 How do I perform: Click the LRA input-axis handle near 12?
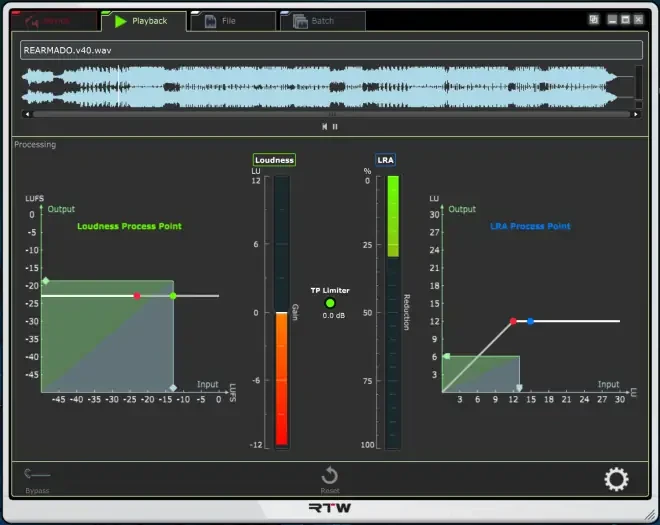point(519,388)
